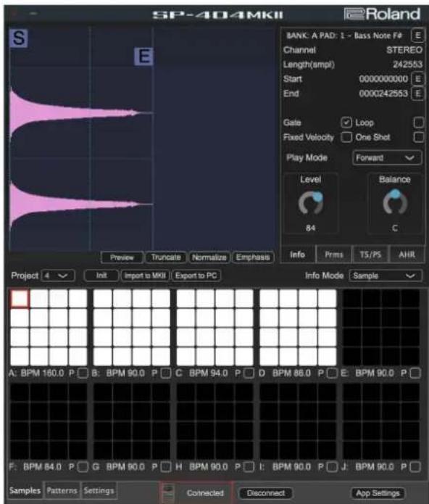Viewport: 429px width, 504px height.
Task: Click the Emphasis button
Action: point(253,257)
